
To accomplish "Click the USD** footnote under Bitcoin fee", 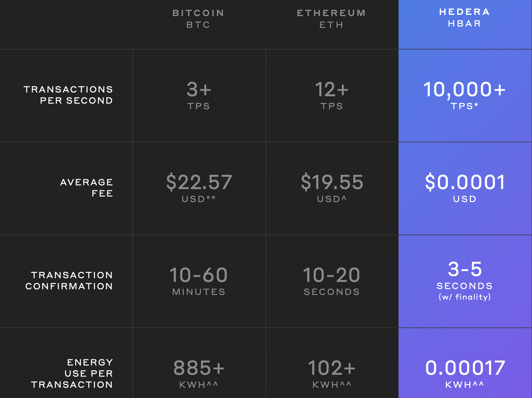I will point(198,199).
